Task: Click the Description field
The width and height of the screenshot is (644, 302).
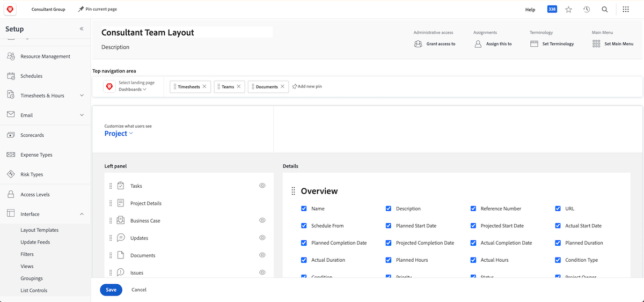Action: (x=115, y=47)
